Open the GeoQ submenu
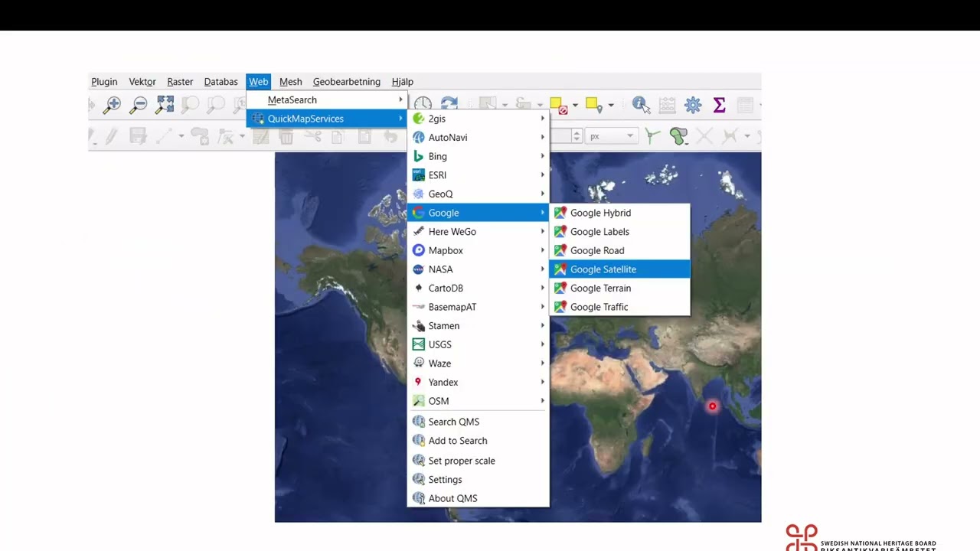This screenshot has height=551, width=980. [478, 194]
